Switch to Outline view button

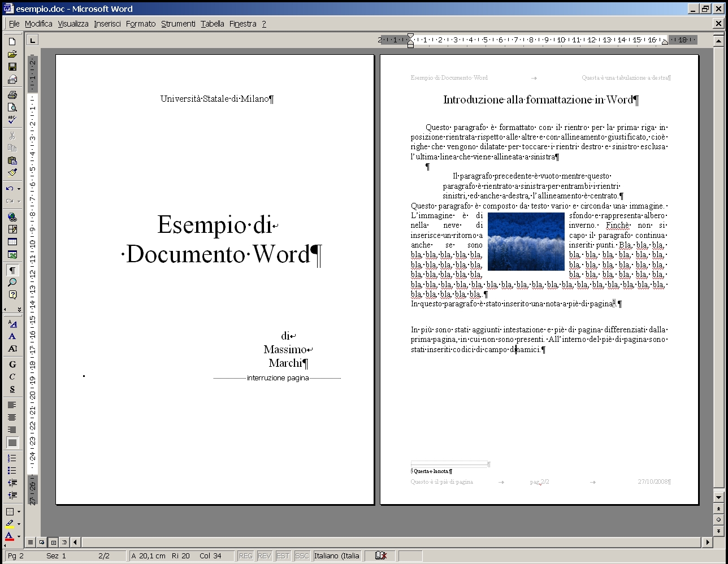click(x=64, y=542)
